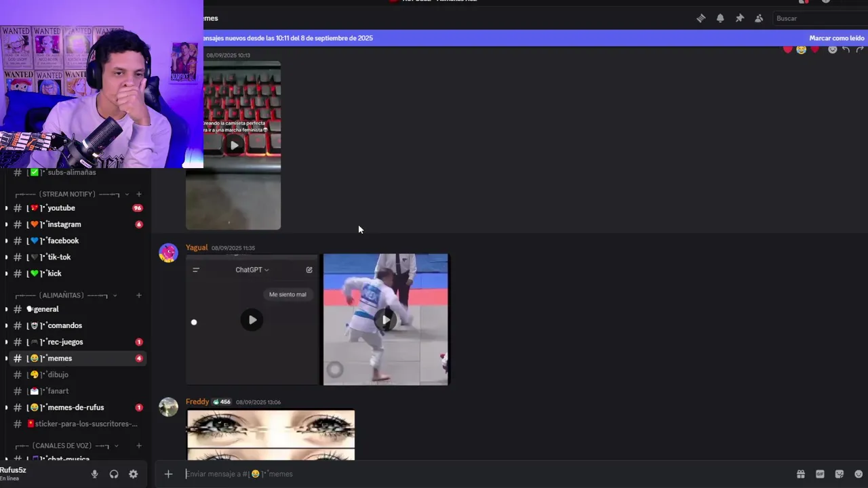Open the sticker picker
The image size is (868, 488).
coord(840,474)
